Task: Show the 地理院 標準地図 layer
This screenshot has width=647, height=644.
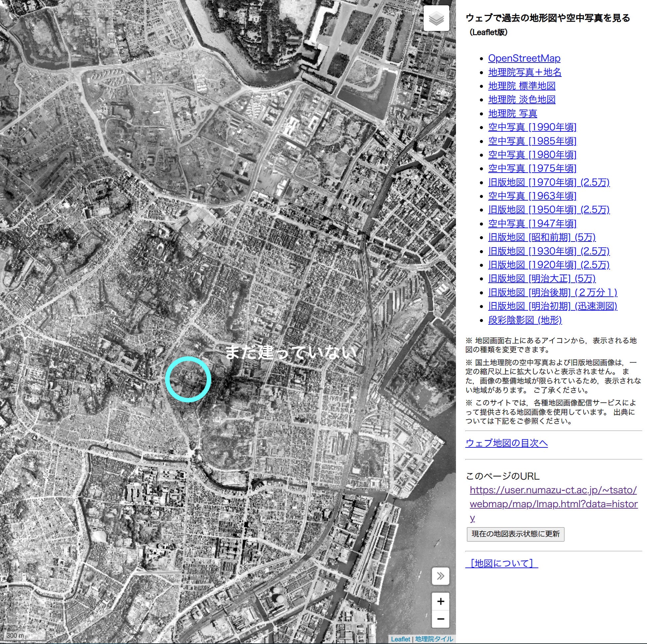Action: [x=523, y=86]
